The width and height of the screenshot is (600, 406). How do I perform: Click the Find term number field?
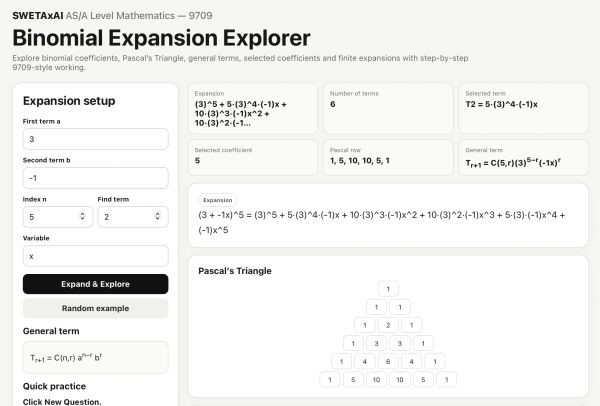(x=132, y=217)
